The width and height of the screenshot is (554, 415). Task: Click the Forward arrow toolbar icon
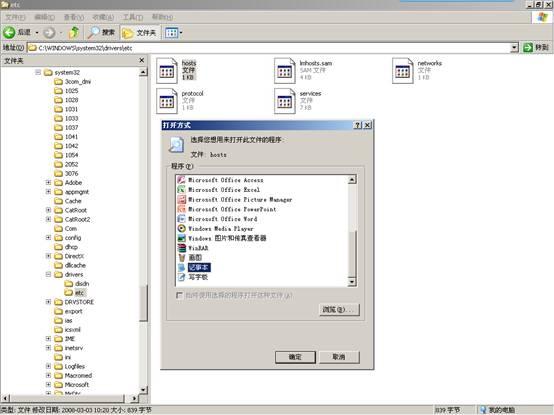click(x=49, y=33)
